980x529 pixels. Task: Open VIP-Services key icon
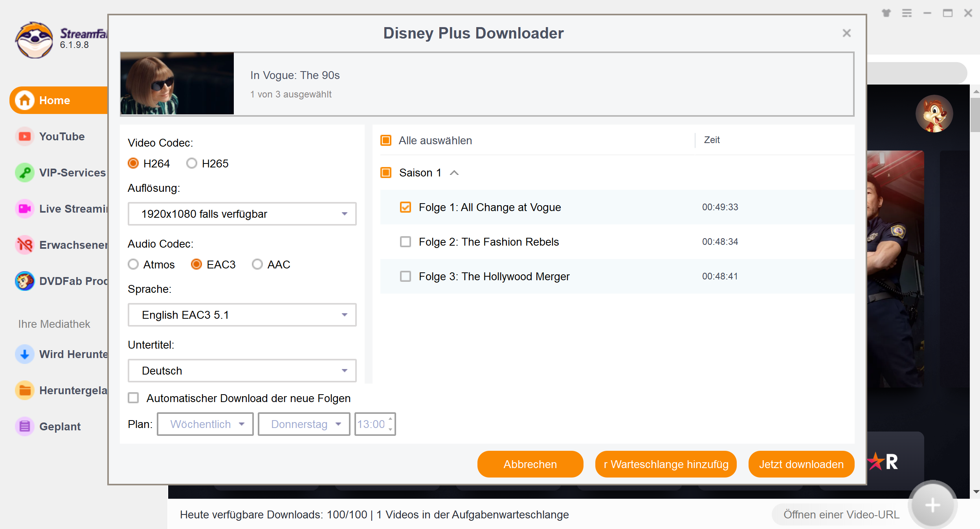[25, 173]
